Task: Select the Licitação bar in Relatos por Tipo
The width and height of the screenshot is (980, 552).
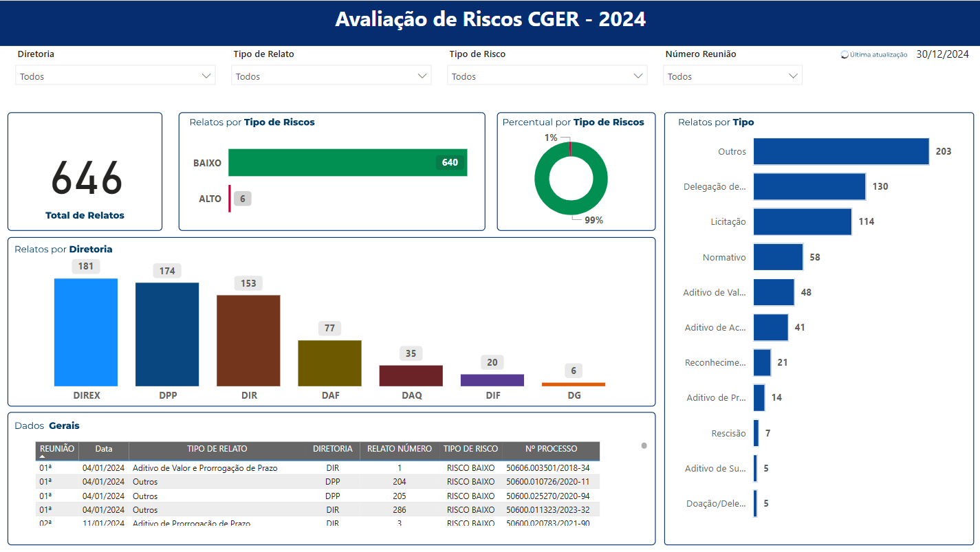Action: [802, 222]
